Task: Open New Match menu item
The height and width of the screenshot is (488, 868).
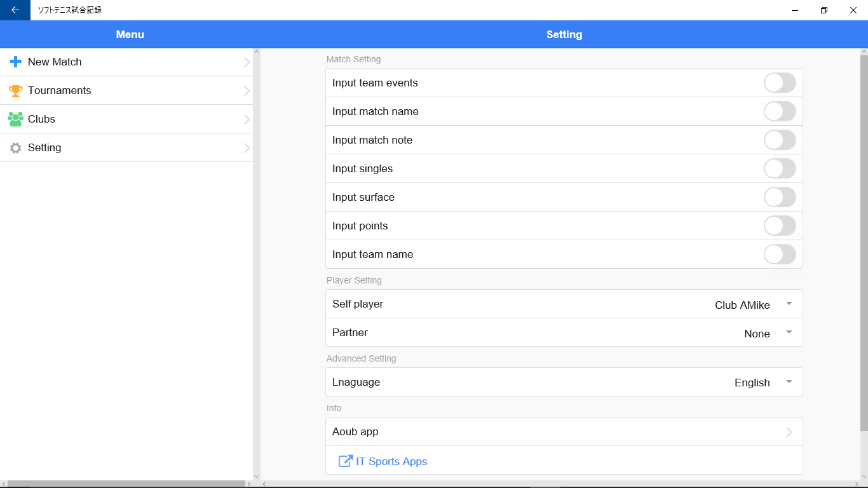Action: click(126, 62)
